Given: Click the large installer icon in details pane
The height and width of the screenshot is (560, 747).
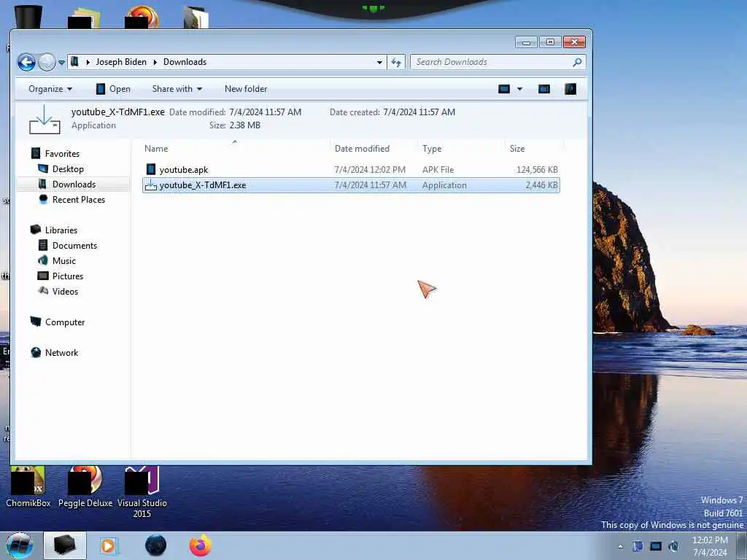Looking at the screenshot, I should pyautogui.click(x=44, y=120).
